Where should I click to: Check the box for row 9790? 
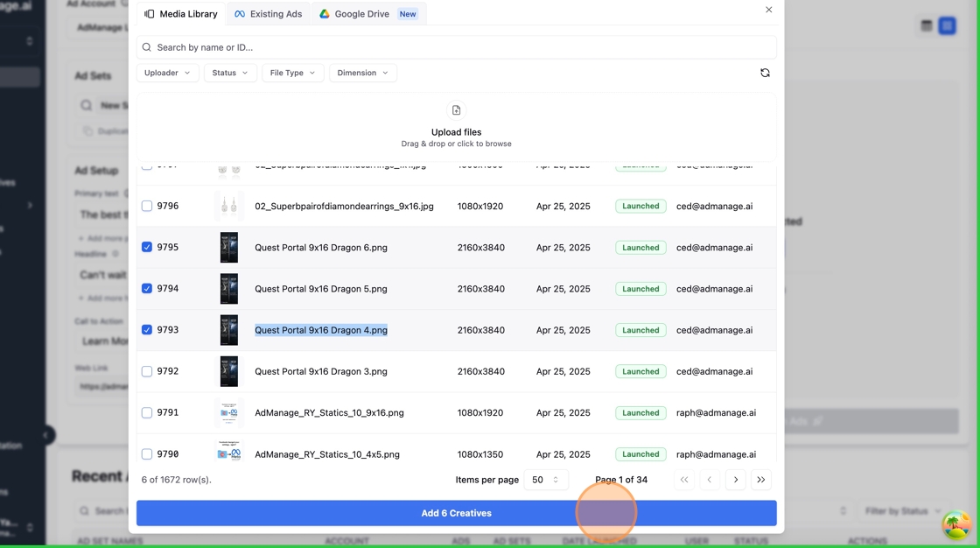[x=147, y=453]
